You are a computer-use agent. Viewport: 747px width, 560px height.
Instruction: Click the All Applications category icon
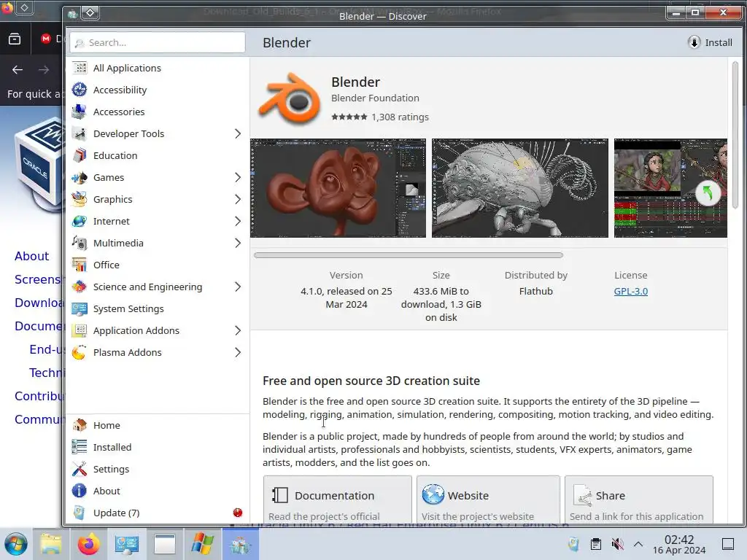tap(80, 68)
